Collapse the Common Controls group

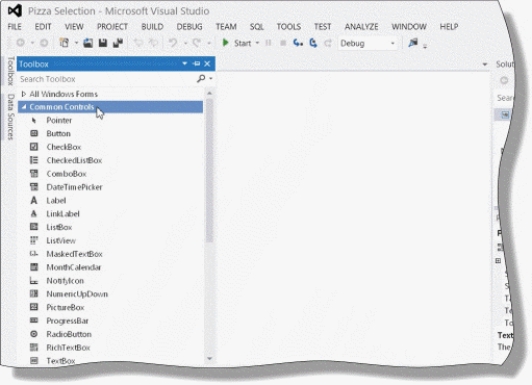[x=23, y=107]
